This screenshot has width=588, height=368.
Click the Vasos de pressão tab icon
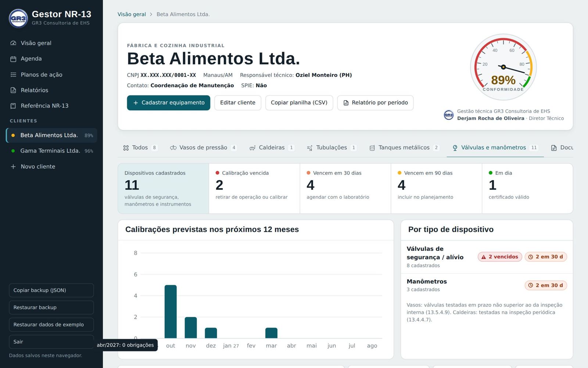coord(173,148)
